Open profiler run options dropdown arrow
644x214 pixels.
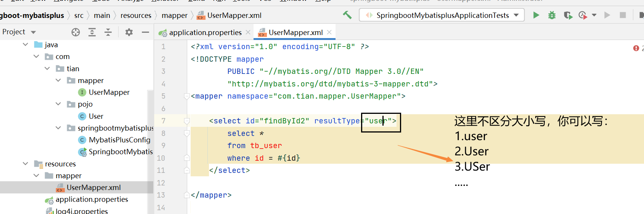594,15
